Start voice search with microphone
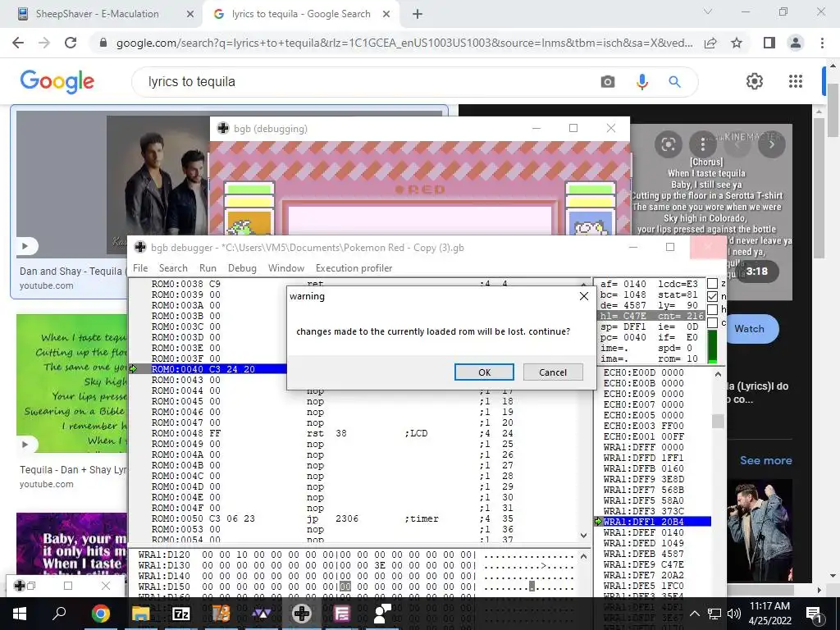 [641, 81]
